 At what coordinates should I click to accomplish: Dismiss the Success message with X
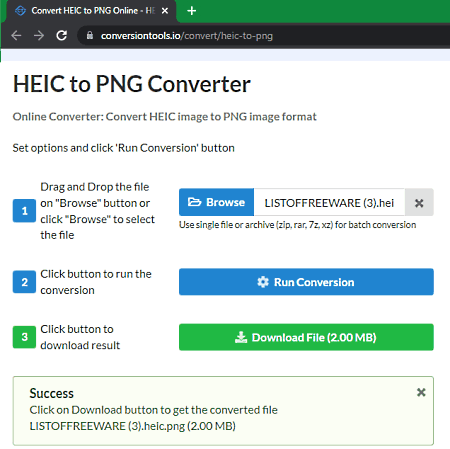click(x=421, y=392)
